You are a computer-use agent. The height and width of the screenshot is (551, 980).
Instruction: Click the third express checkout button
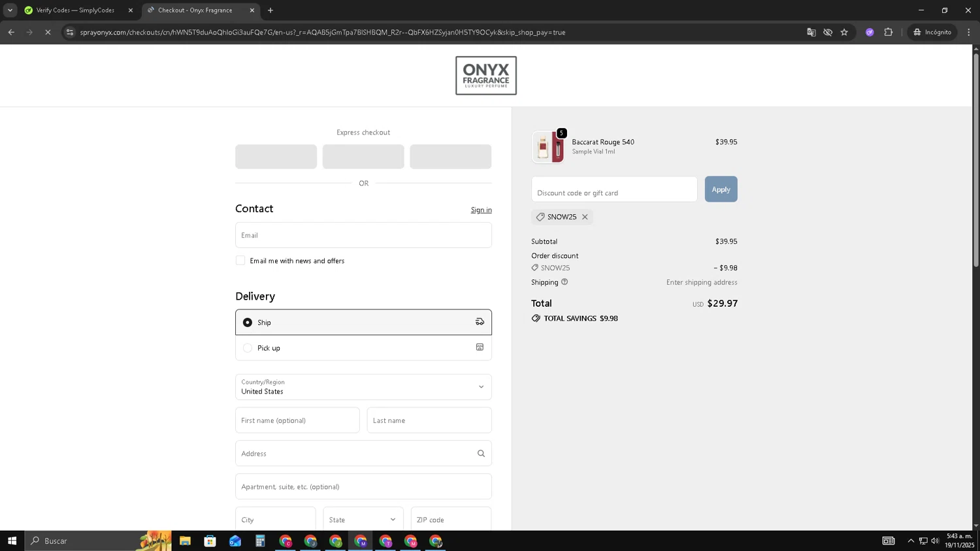[450, 157]
